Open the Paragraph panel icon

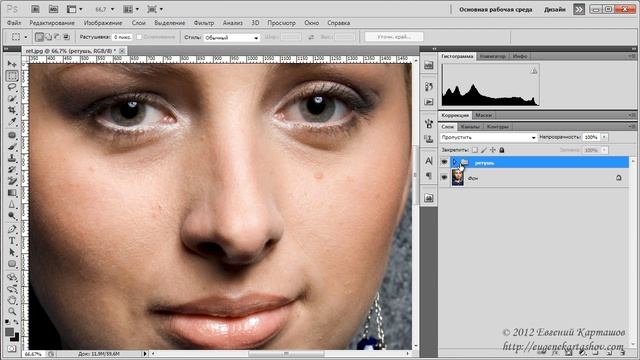tap(429, 176)
